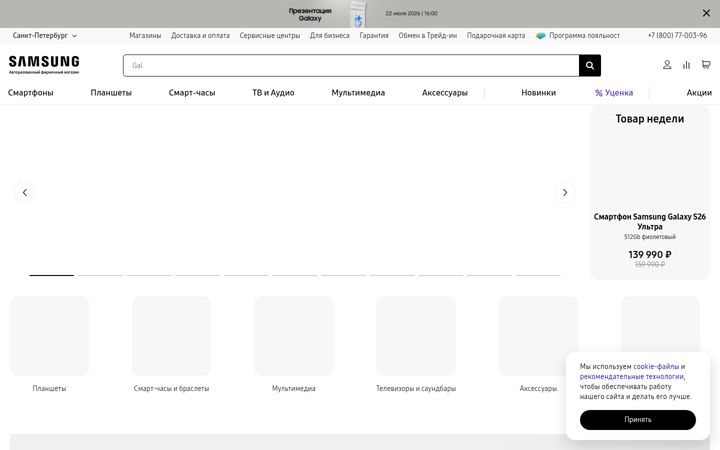Click the search magnifier button
The width and height of the screenshot is (720, 450).
(x=590, y=66)
